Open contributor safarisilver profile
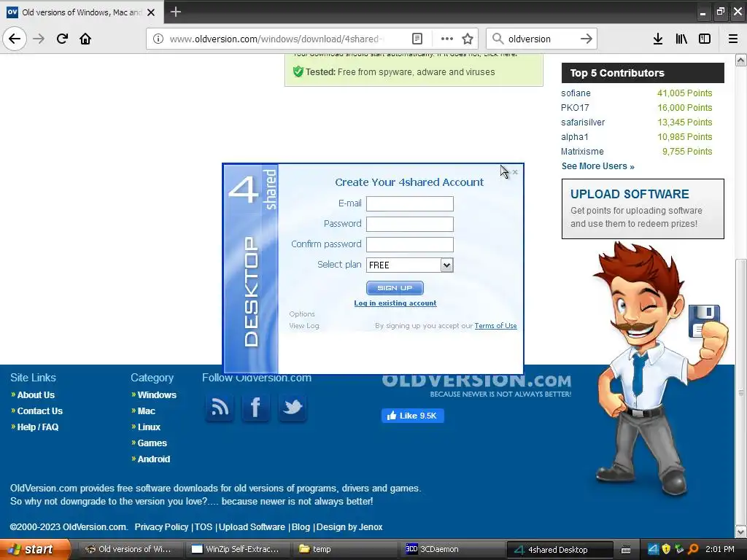This screenshot has width=747, height=560. 583,122
